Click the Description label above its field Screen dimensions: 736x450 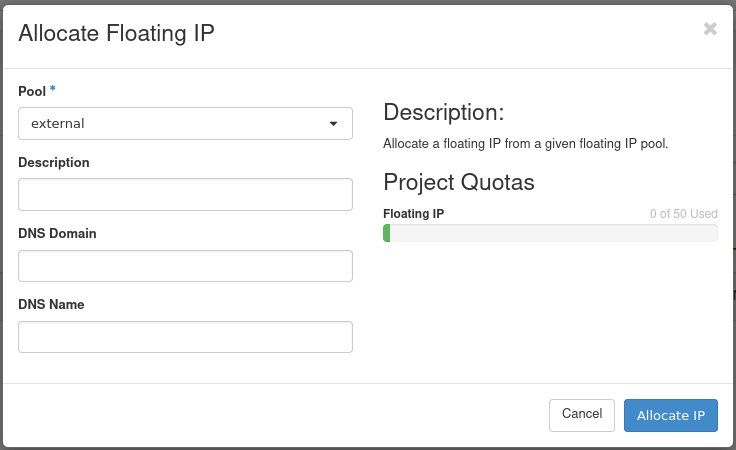coord(54,162)
